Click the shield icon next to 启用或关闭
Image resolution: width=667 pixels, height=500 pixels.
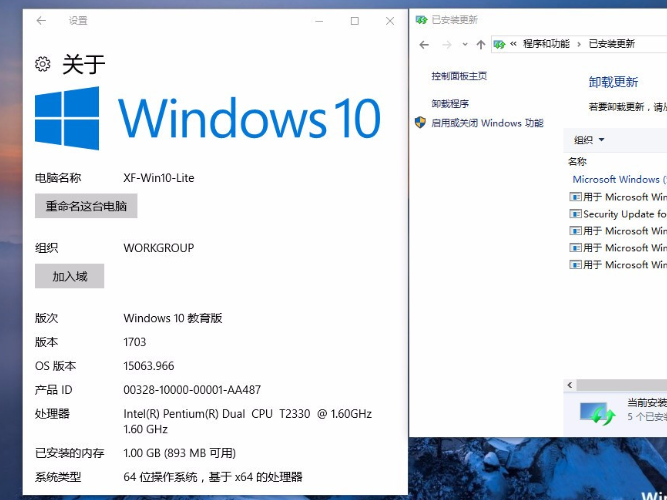click(420, 123)
